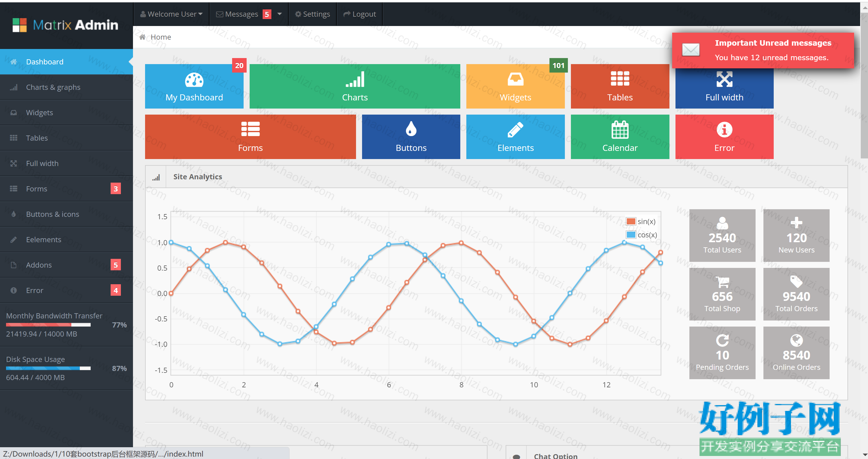Click the Total Shop cart icon
The width and height of the screenshot is (868, 459).
722,282
